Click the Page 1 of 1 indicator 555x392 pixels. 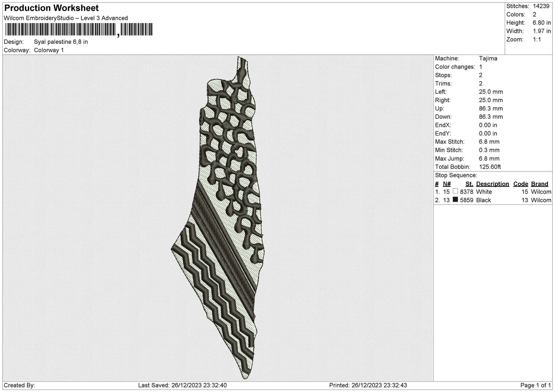pos(536,385)
